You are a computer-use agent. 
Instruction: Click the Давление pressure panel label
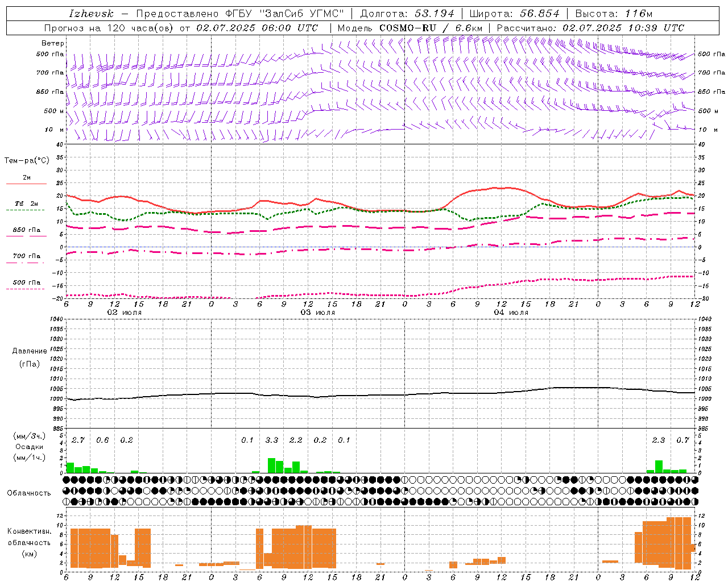click(x=30, y=351)
